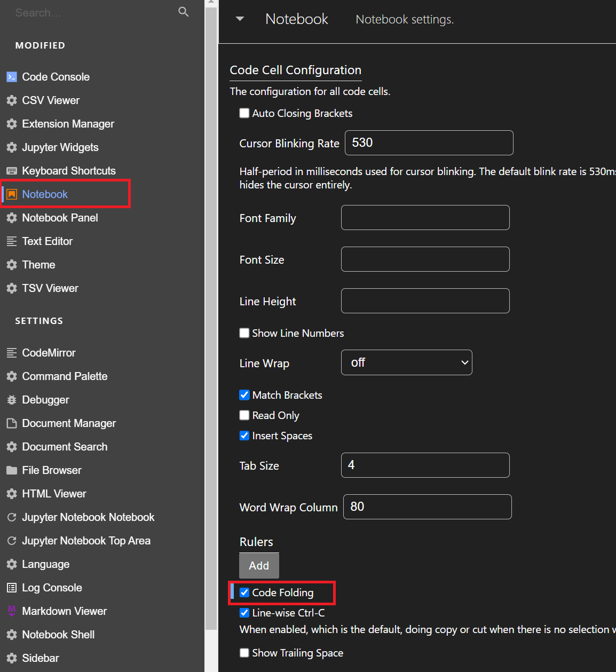The image size is (616, 672).
Task: Toggle the Code Folding checkbox
Action: (244, 592)
